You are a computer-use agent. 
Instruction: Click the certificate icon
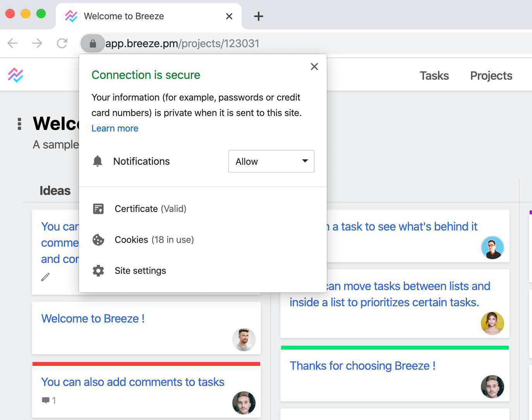(98, 209)
